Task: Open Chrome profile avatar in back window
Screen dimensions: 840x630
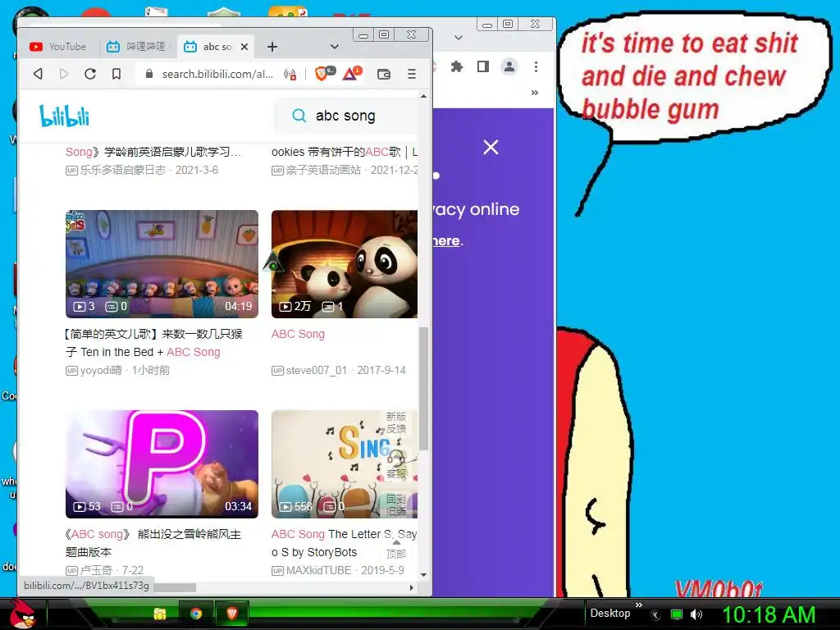Action: (509, 66)
